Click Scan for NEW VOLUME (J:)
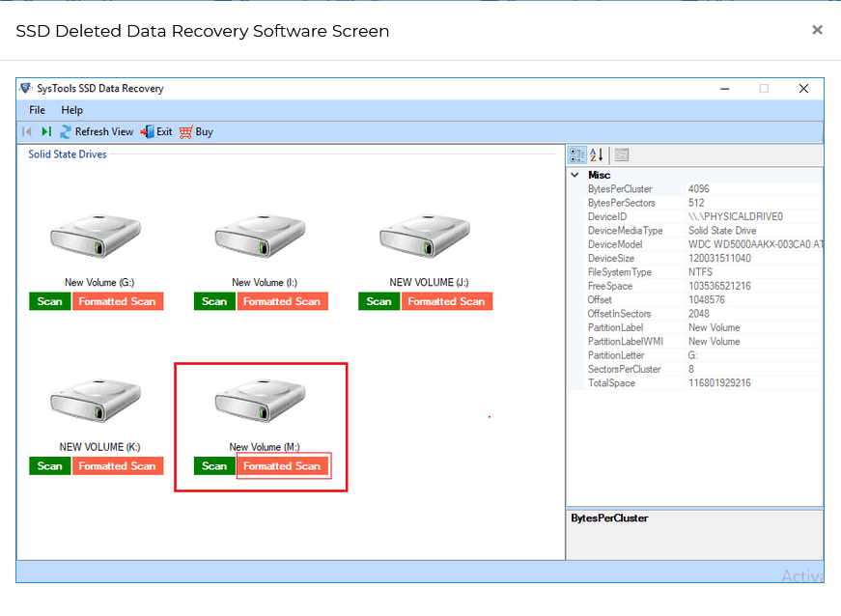 (379, 301)
